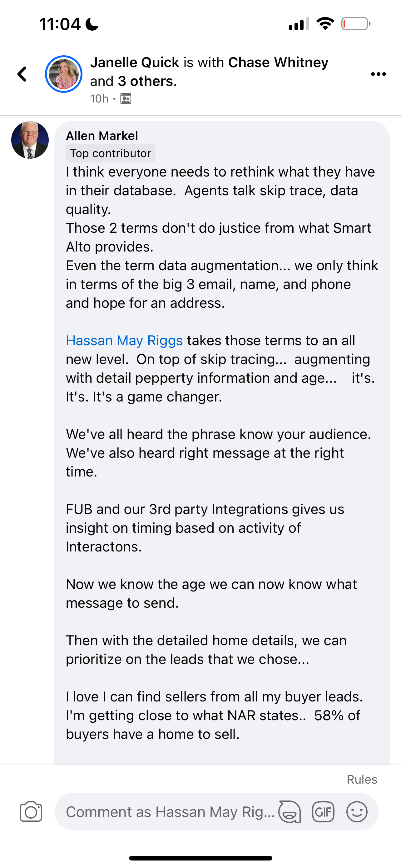Open the emoji picker

coord(357,812)
